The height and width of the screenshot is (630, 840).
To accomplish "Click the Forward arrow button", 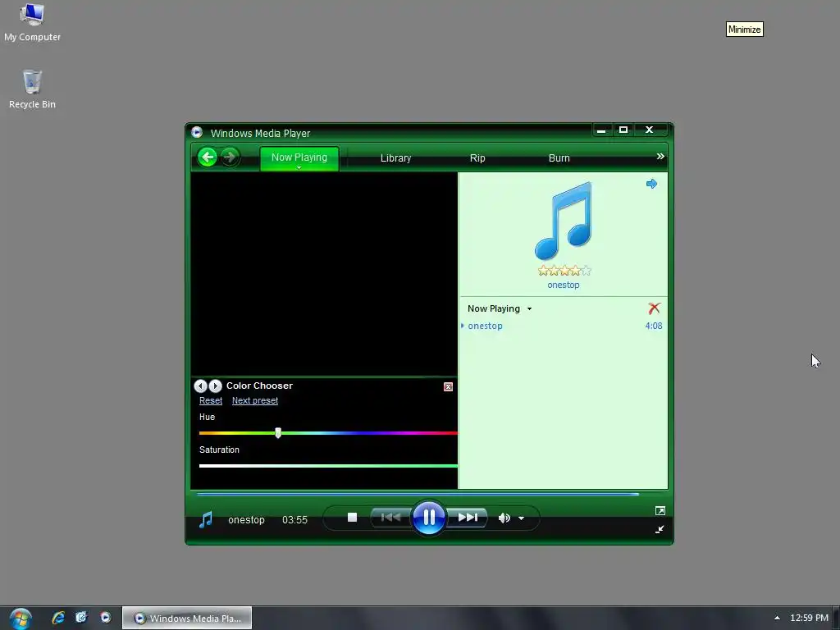I will (231, 157).
